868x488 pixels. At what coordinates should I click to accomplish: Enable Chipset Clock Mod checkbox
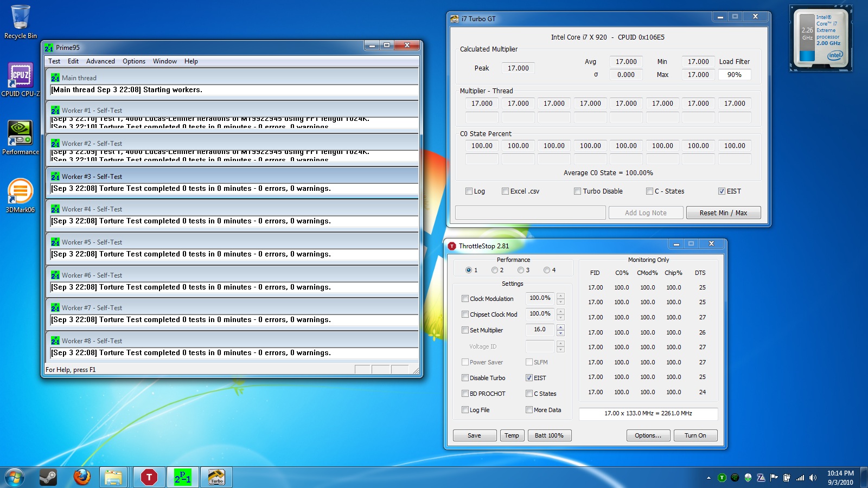click(465, 314)
